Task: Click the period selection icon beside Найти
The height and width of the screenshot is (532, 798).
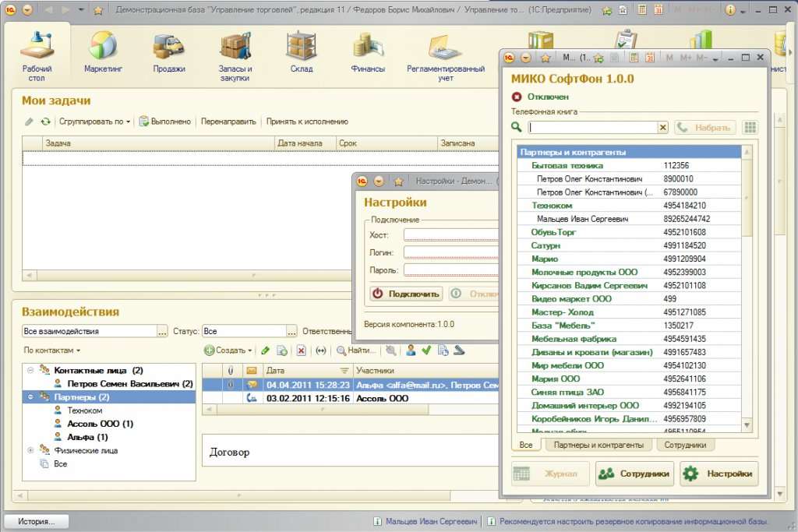Action: [320, 351]
